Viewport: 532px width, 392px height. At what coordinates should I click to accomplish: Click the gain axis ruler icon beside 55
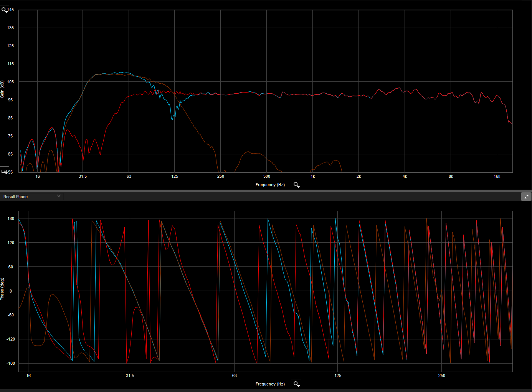5,172
